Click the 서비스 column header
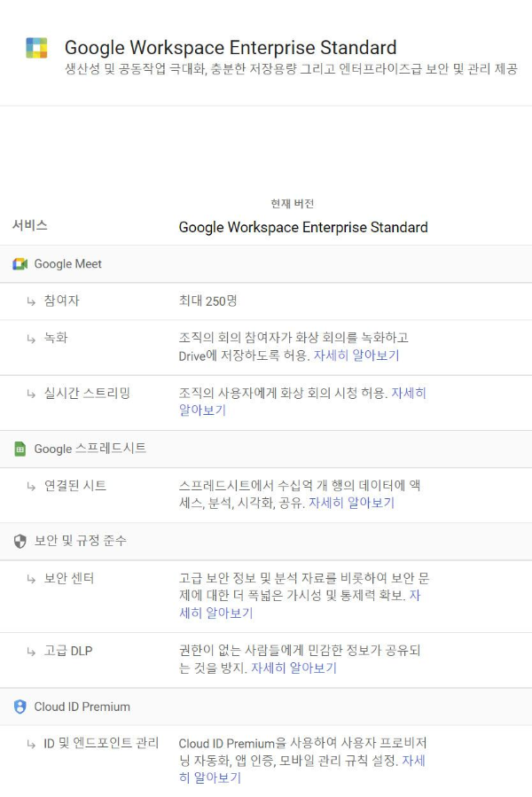The height and width of the screenshot is (797, 532). click(30, 225)
